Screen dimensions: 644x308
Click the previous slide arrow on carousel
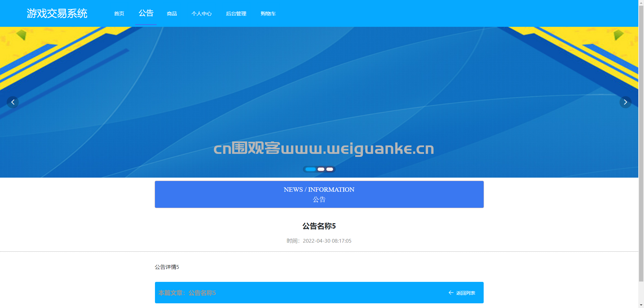pyautogui.click(x=13, y=102)
